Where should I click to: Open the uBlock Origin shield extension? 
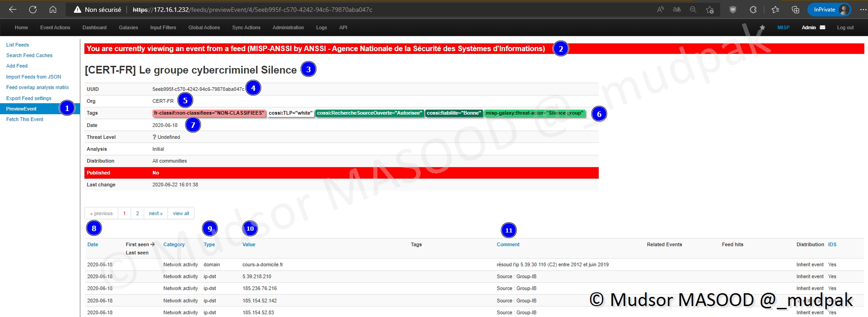coord(733,10)
